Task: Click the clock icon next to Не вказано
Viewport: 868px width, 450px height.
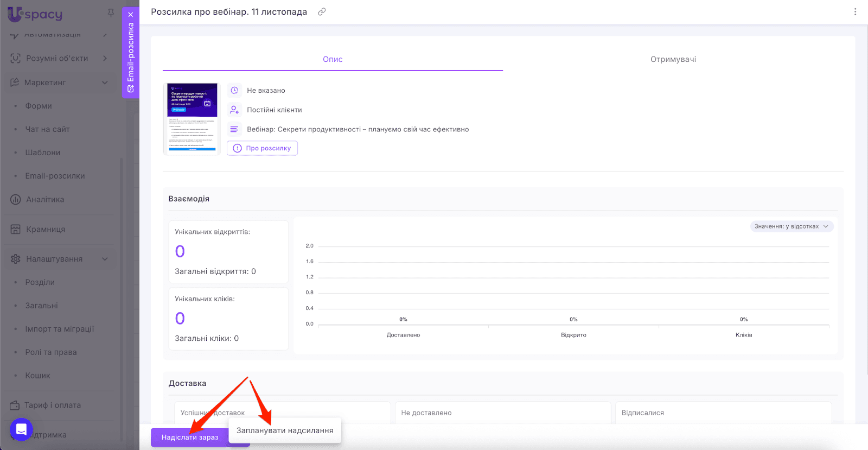Action: [234, 91]
